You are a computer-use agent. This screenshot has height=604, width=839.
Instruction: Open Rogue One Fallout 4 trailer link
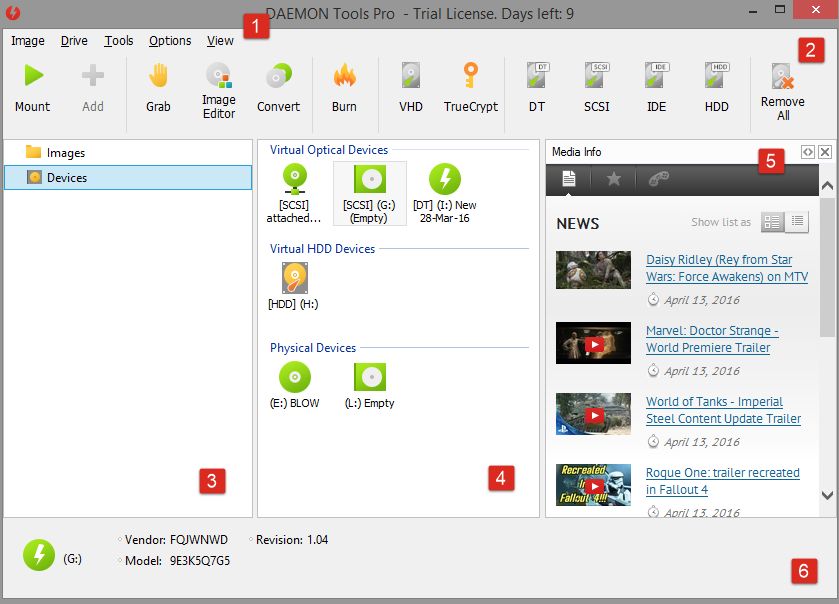(722, 481)
